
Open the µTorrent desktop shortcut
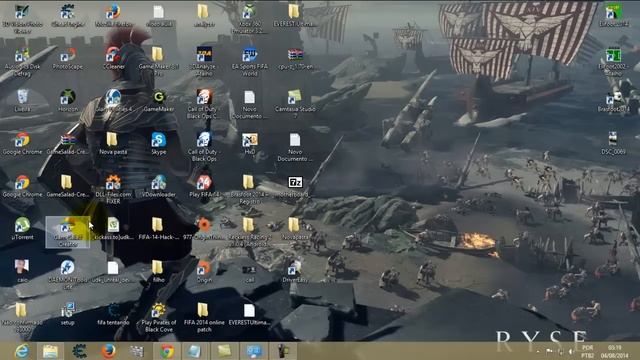pos(22,228)
